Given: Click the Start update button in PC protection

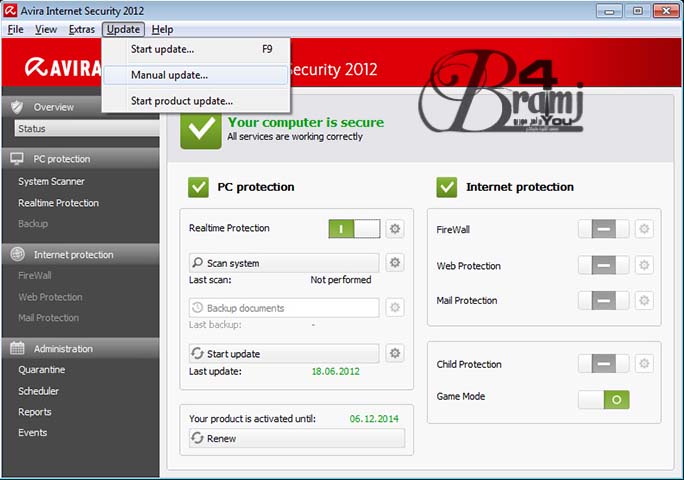Looking at the screenshot, I should coord(284,353).
